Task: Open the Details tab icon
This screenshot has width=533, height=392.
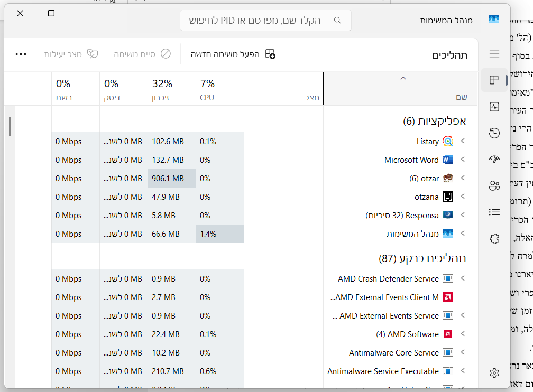Action: tap(494, 212)
